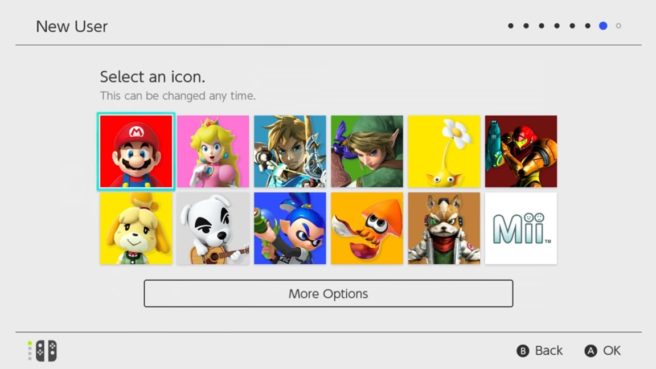The height and width of the screenshot is (369, 656).
Task: Pick the Breath of the Wild Link icon
Action: pyautogui.click(x=290, y=151)
